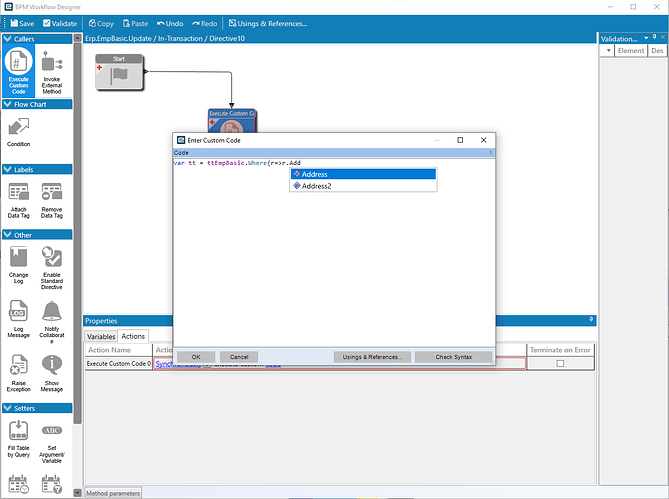Click the Action Name column header

tap(119, 350)
